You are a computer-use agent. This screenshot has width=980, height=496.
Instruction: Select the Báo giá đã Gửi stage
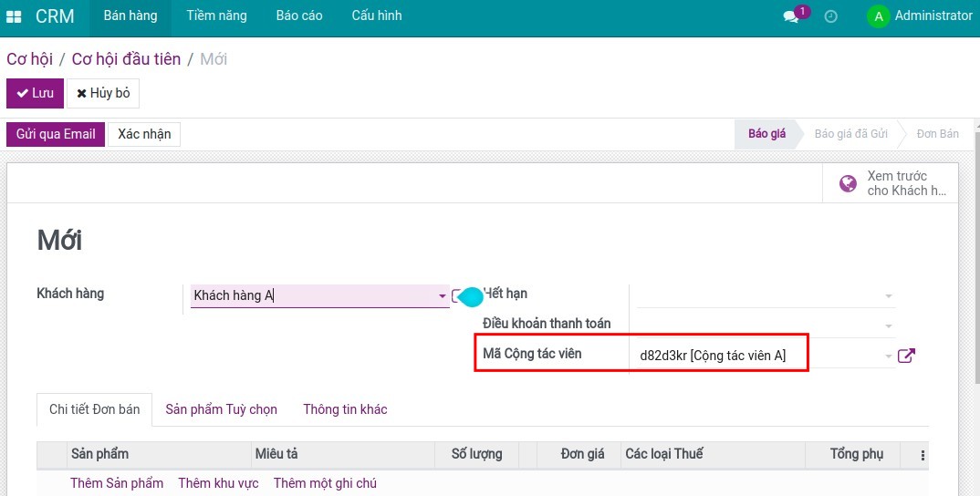850,134
